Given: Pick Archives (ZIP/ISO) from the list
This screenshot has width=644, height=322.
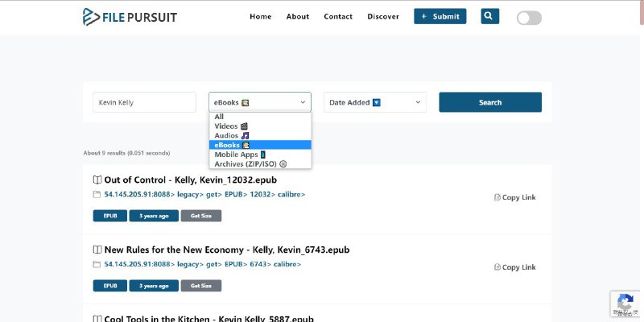Looking at the screenshot, I should pyautogui.click(x=250, y=164).
